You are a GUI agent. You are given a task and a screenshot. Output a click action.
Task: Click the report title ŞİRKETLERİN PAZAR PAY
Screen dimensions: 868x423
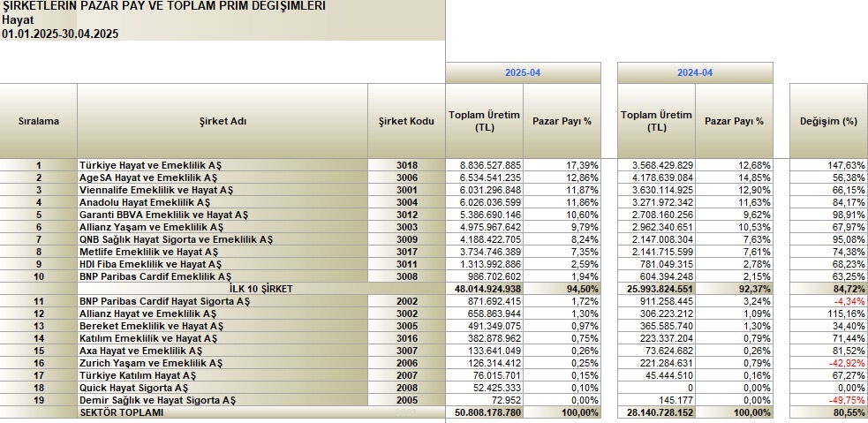(x=164, y=6)
